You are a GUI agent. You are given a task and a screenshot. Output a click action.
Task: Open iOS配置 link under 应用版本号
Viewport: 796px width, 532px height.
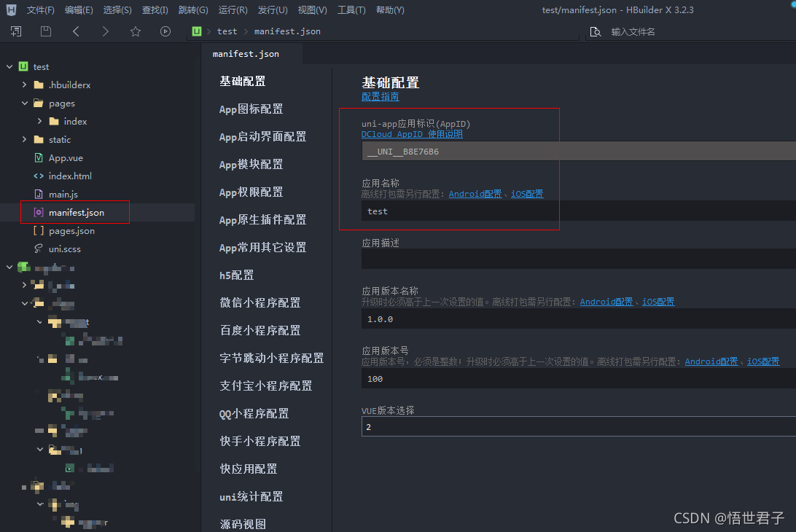pos(763,361)
